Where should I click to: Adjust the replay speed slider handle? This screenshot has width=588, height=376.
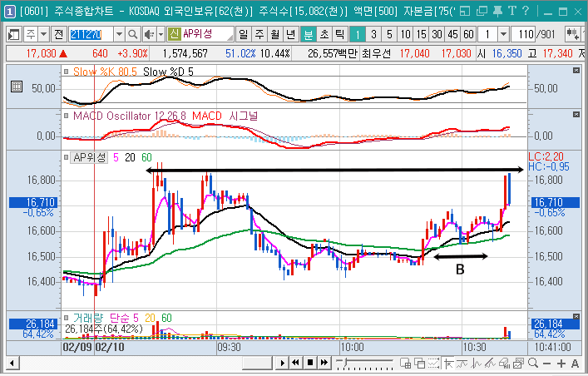click(x=347, y=363)
